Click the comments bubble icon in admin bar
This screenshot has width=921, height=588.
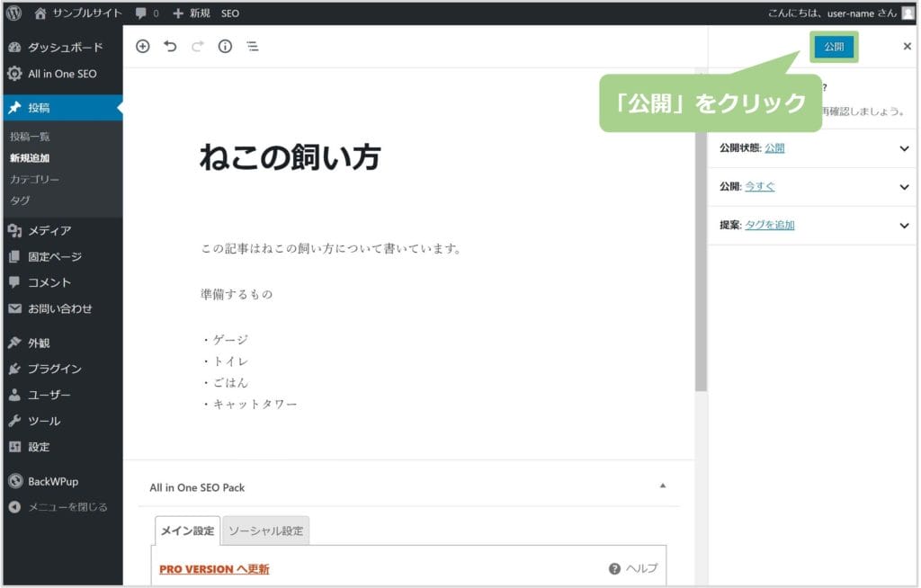click(x=141, y=13)
